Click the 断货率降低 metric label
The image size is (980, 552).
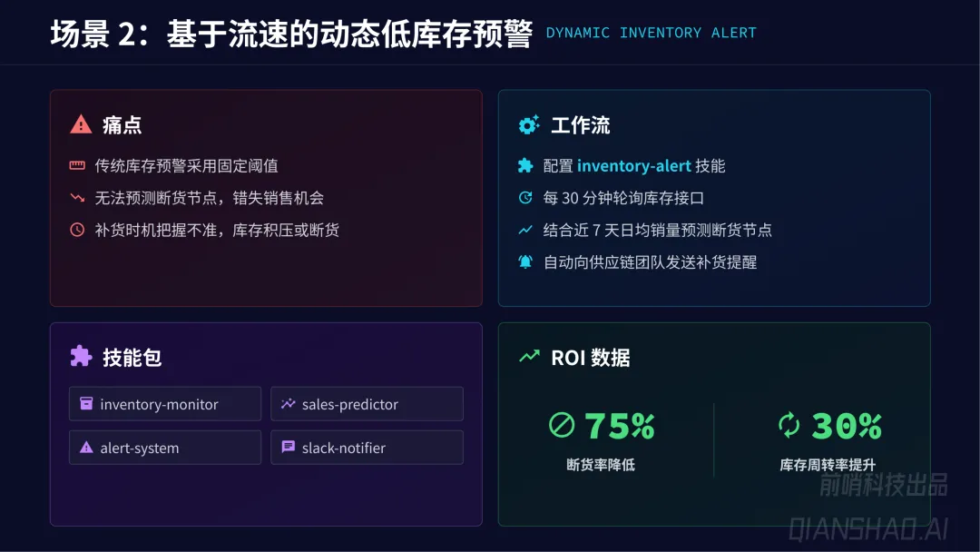601,465
